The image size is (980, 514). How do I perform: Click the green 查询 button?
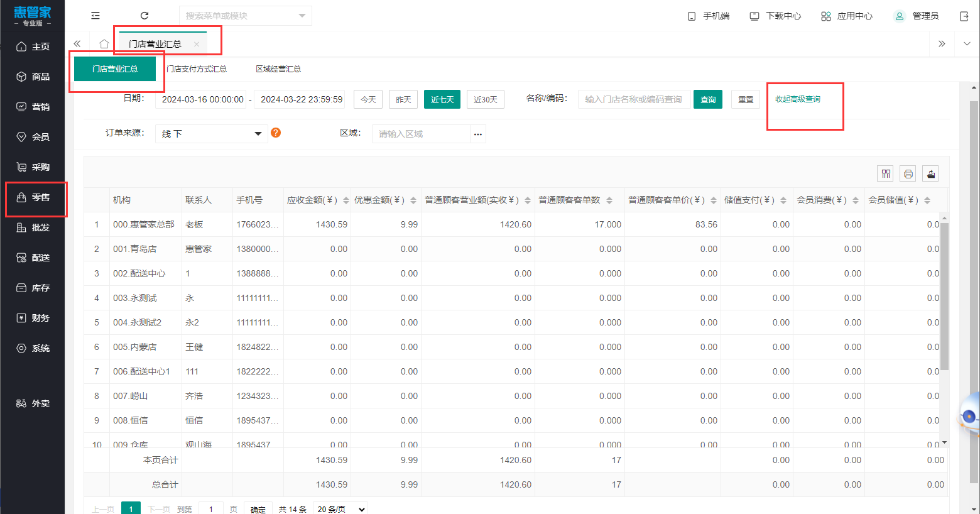[x=708, y=99]
